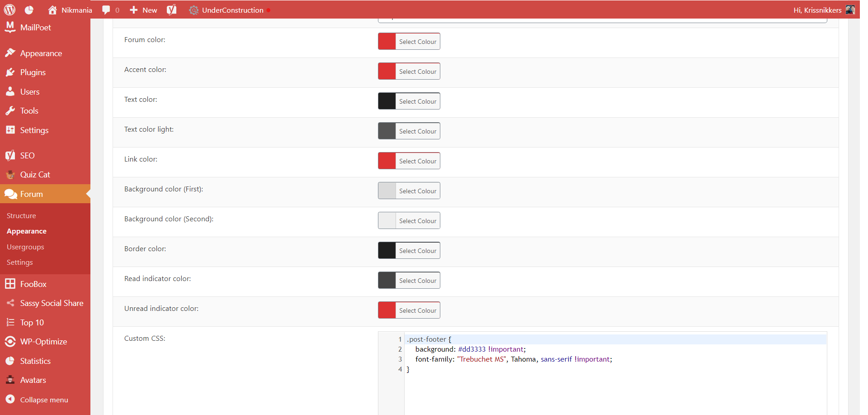Screen dimensions: 868x415
Task: Click inside the Custom CSS code editor
Action: [x=615, y=389]
